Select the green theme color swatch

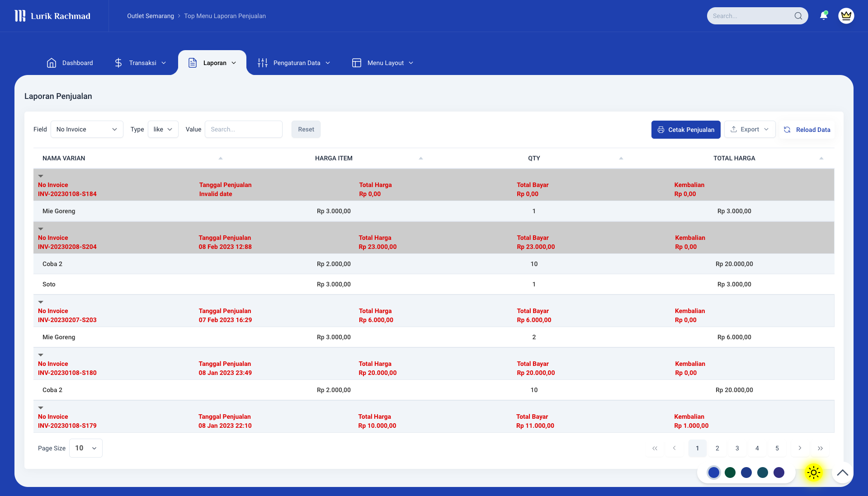pyautogui.click(x=730, y=473)
